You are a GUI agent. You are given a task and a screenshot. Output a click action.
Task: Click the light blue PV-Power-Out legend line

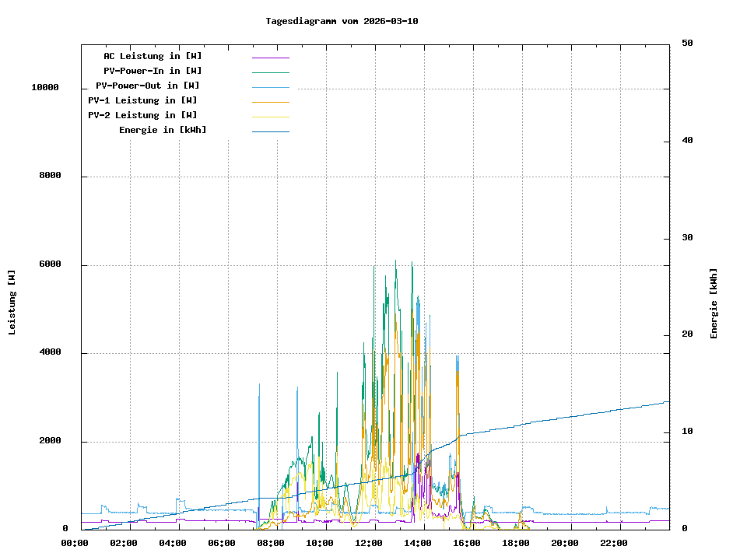[x=270, y=87]
